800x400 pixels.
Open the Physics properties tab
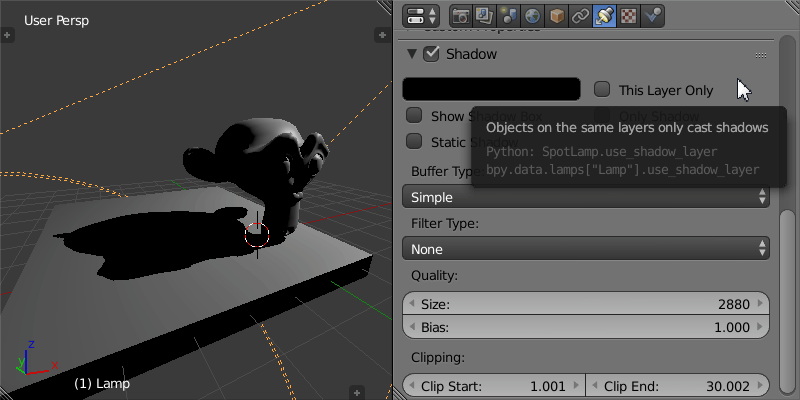click(652, 16)
